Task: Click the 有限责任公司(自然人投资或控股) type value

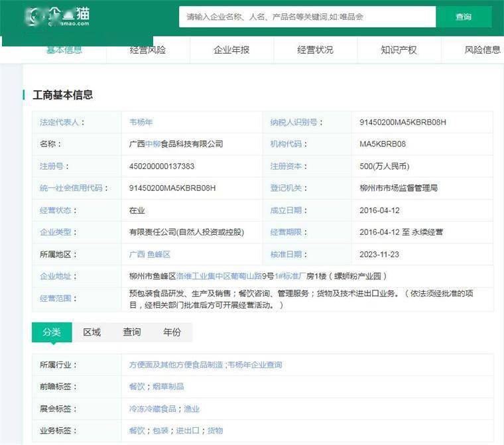Action: pos(186,232)
